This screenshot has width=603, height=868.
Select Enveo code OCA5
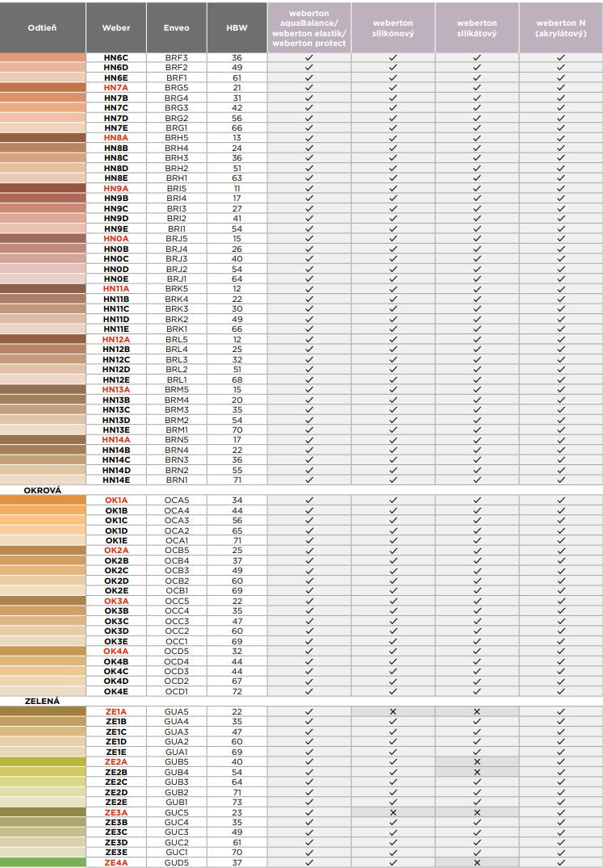click(x=177, y=500)
